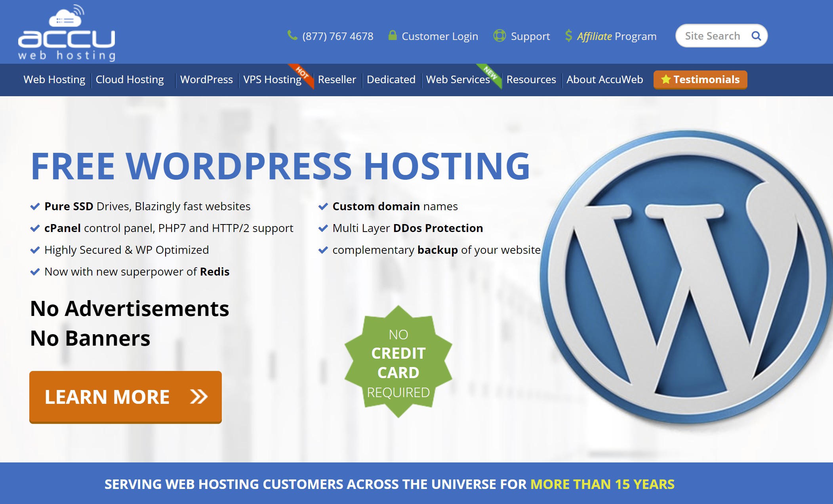Click the Support headset icon
Screen dimensions: 833x504
click(x=499, y=36)
